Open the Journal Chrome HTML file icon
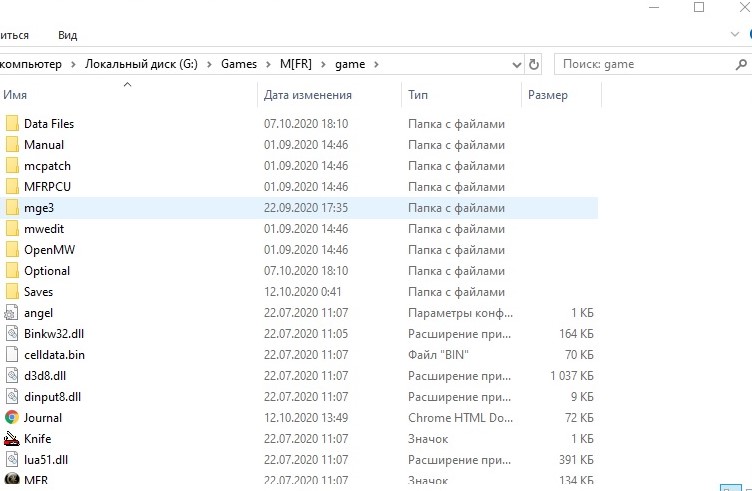 [12, 418]
